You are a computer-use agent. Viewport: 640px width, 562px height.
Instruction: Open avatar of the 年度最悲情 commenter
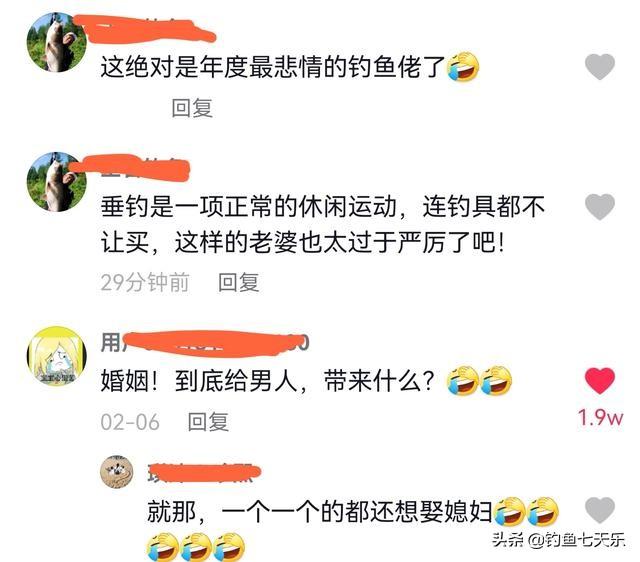[57, 42]
